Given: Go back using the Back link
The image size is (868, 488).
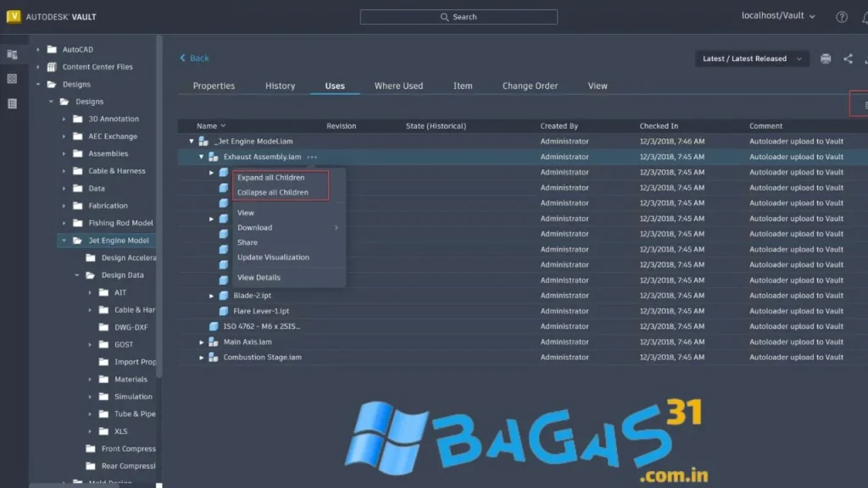Looking at the screenshot, I should pyautogui.click(x=194, y=58).
